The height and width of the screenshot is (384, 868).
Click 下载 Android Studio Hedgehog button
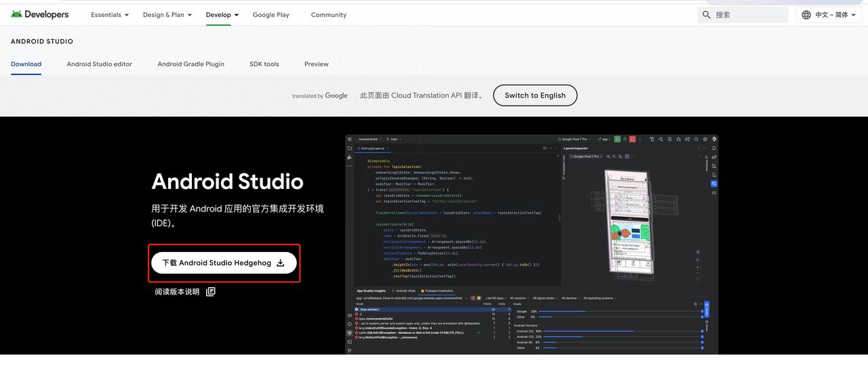(x=224, y=263)
